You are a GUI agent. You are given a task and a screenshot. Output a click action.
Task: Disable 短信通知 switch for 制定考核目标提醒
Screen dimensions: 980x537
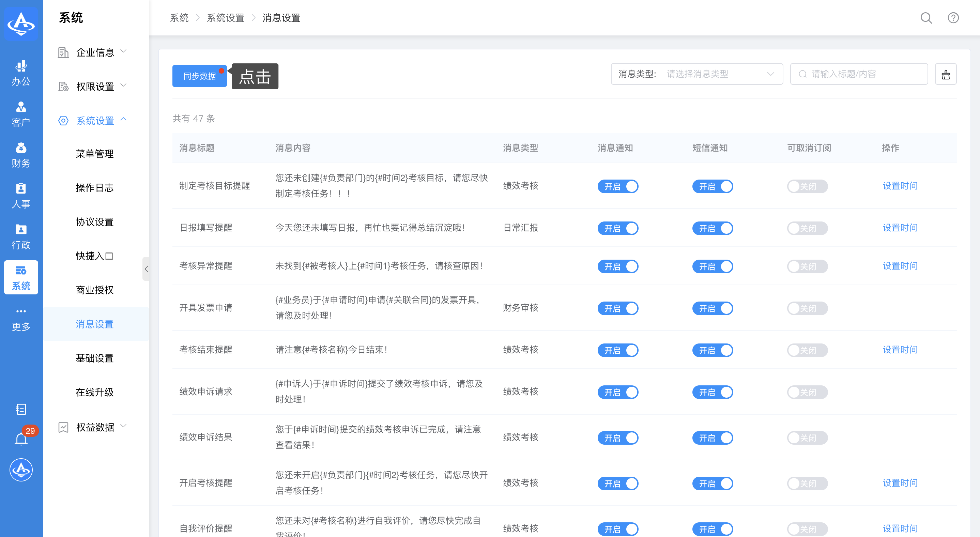pos(712,186)
